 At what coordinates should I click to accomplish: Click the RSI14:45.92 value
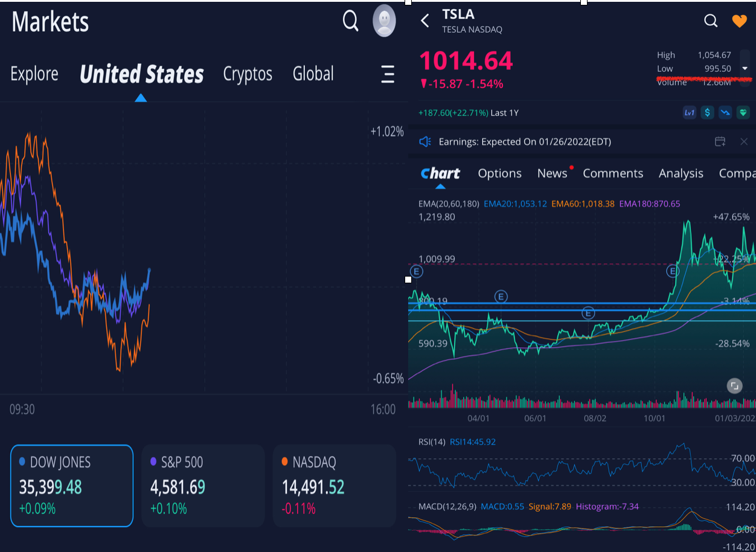click(x=473, y=442)
